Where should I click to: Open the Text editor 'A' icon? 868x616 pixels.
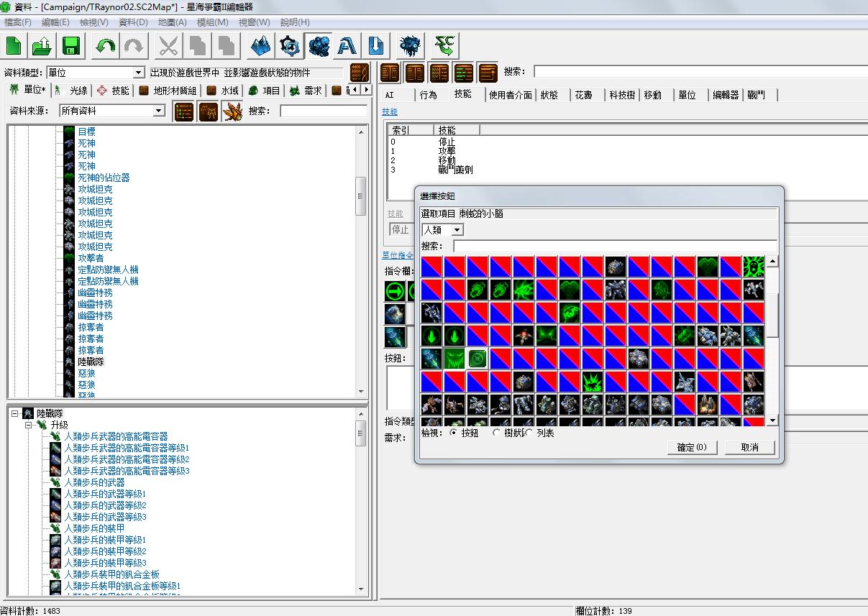[x=347, y=47]
